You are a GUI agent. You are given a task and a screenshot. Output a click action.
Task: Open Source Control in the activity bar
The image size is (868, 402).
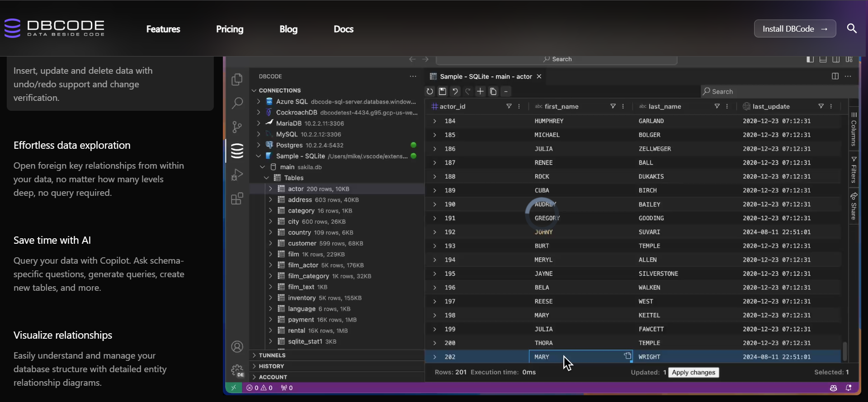click(x=237, y=127)
